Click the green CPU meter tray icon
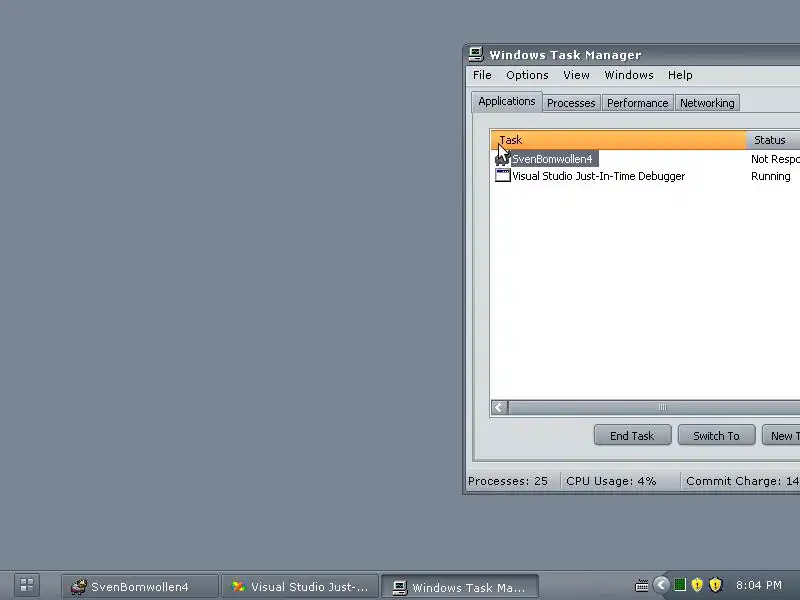 tap(680, 585)
